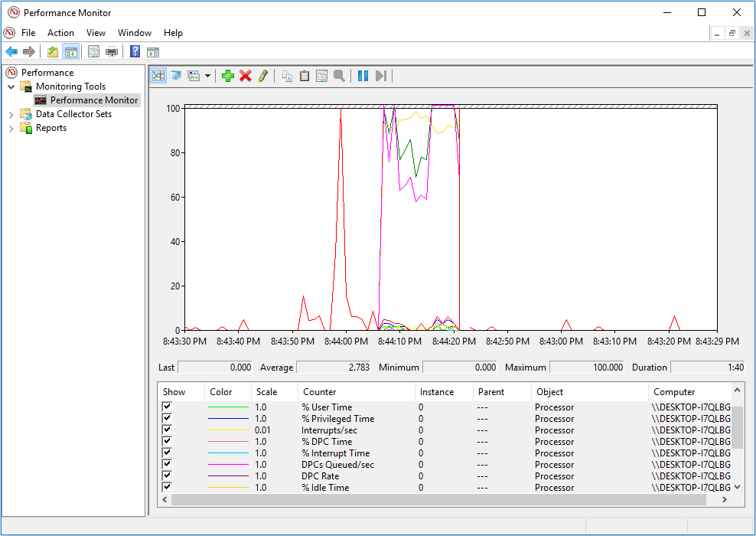Hide the % User Time counter
The image size is (756, 536).
[166, 407]
